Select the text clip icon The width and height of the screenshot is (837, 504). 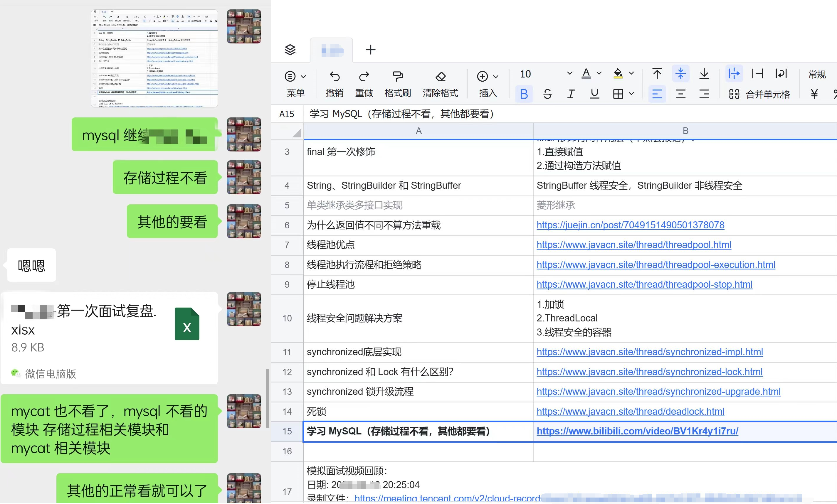coord(757,73)
